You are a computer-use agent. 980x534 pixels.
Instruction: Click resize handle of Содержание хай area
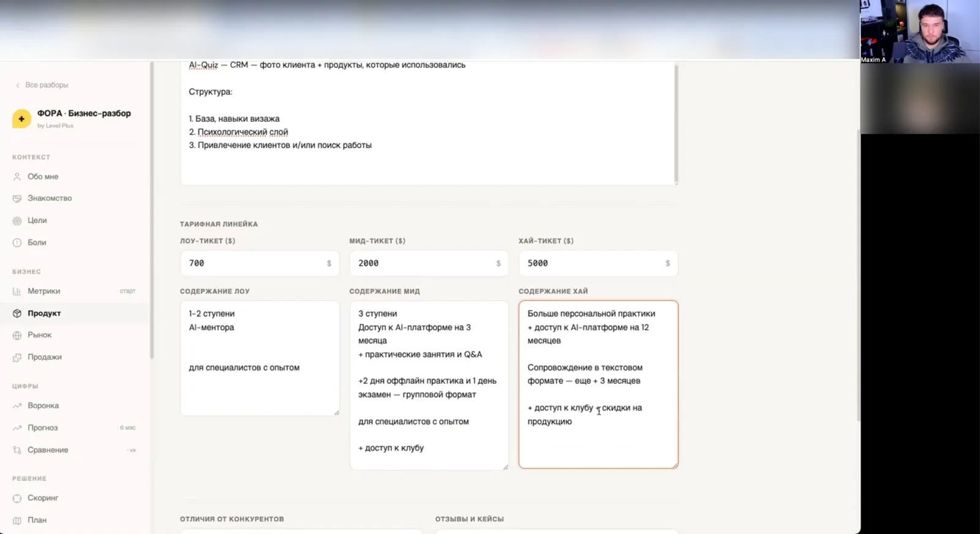point(675,465)
